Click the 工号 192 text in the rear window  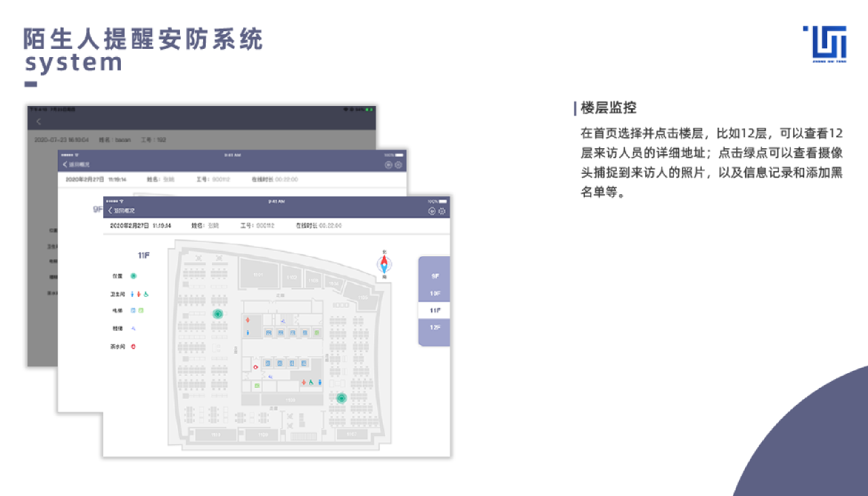(153, 140)
